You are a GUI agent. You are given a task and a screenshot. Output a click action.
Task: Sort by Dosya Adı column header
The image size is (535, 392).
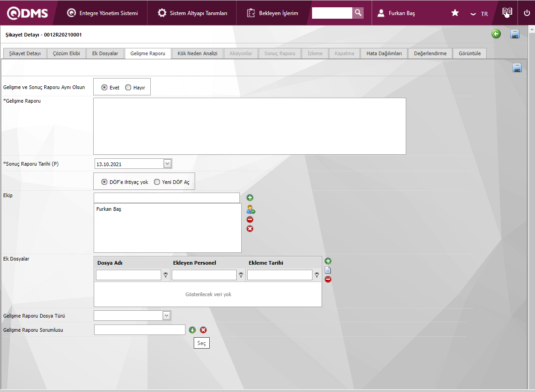tap(110, 263)
